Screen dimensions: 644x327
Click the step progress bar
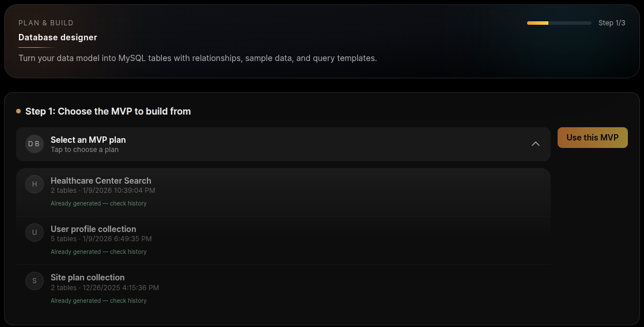click(559, 23)
